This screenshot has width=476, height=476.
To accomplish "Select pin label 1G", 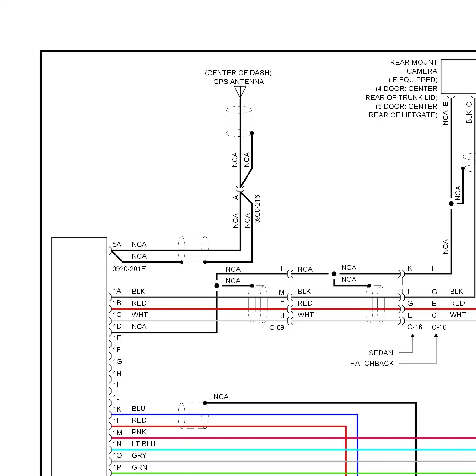I will (117, 361).
